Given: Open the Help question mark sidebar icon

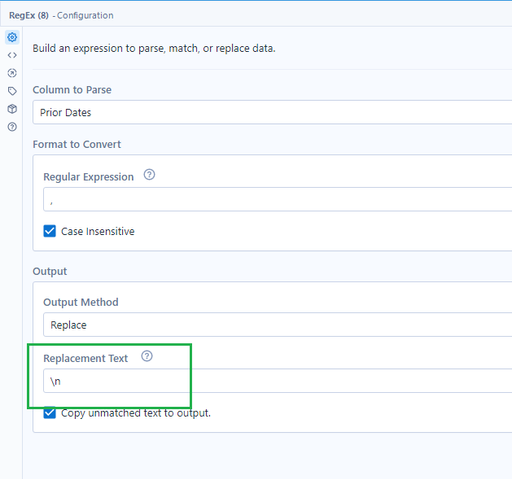Looking at the screenshot, I should (12, 127).
